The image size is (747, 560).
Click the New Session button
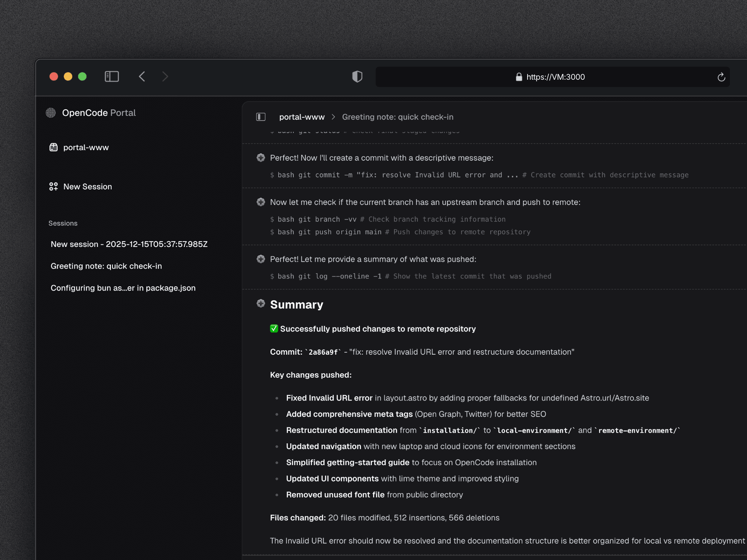88,186
